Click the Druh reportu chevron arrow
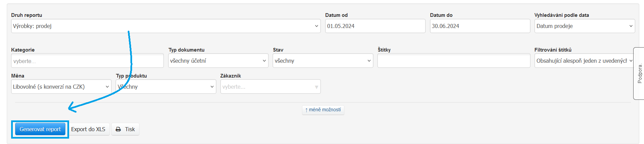Viewport: 644px width, 144px height. (x=316, y=26)
